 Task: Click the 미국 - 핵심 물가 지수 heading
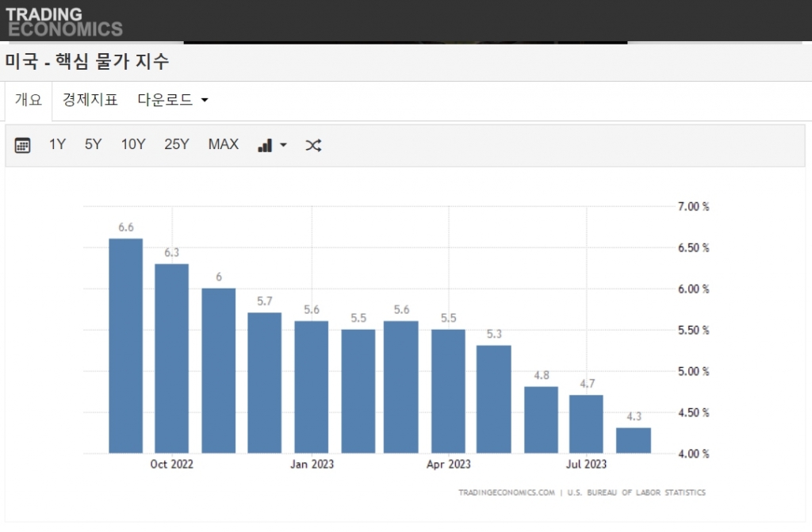(87, 61)
